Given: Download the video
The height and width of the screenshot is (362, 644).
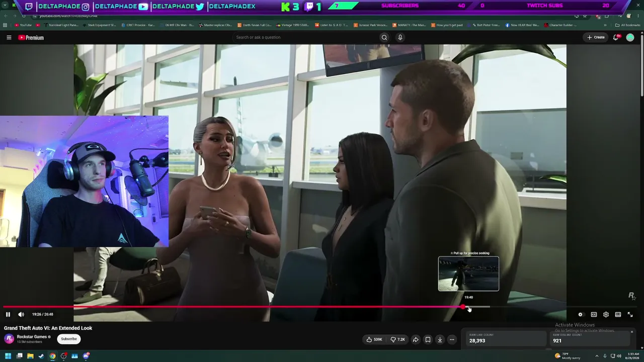Looking at the screenshot, I should (x=440, y=339).
